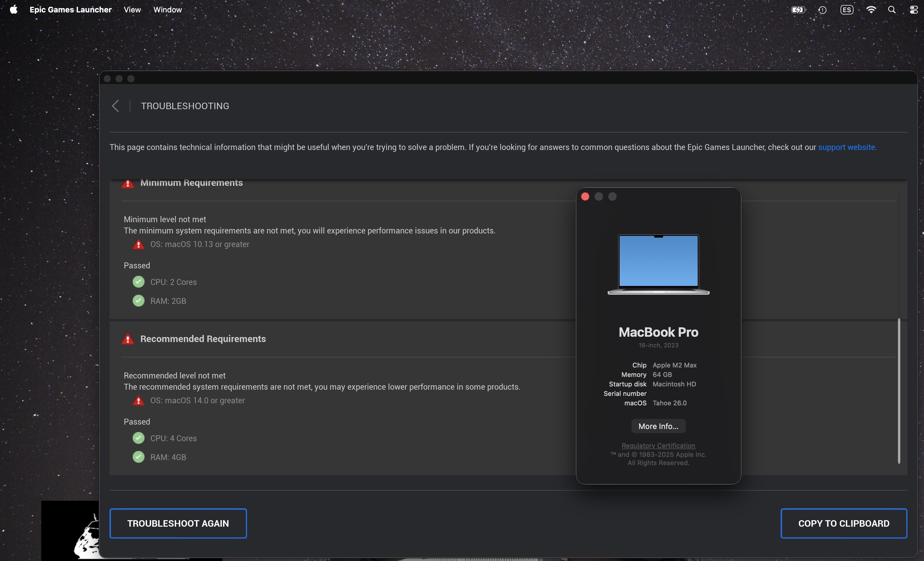Click the back arrow beside Troubleshooting
This screenshot has height=561, width=924.
pos(115,106)
